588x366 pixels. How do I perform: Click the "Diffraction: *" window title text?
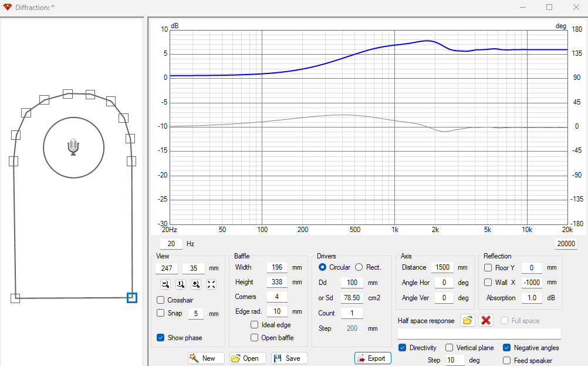point(35,7)
